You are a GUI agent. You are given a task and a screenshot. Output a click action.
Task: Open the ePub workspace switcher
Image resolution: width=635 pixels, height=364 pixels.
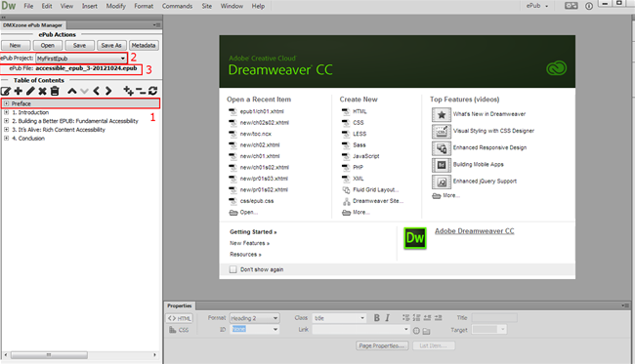click(x=537, y=6)
